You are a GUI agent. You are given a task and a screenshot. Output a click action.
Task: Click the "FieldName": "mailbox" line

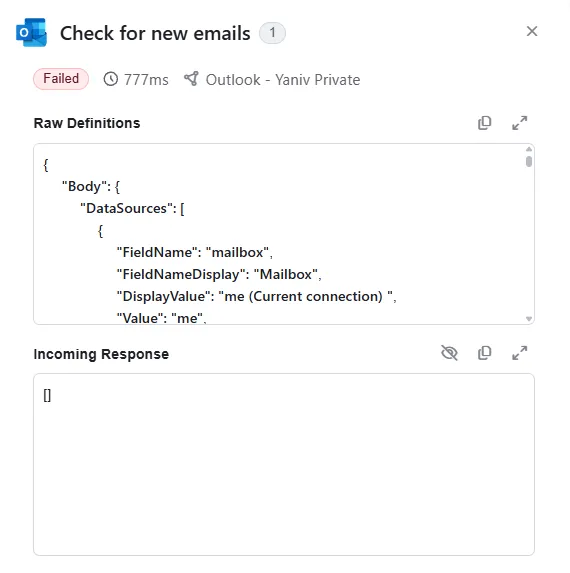tap(195, 253)
